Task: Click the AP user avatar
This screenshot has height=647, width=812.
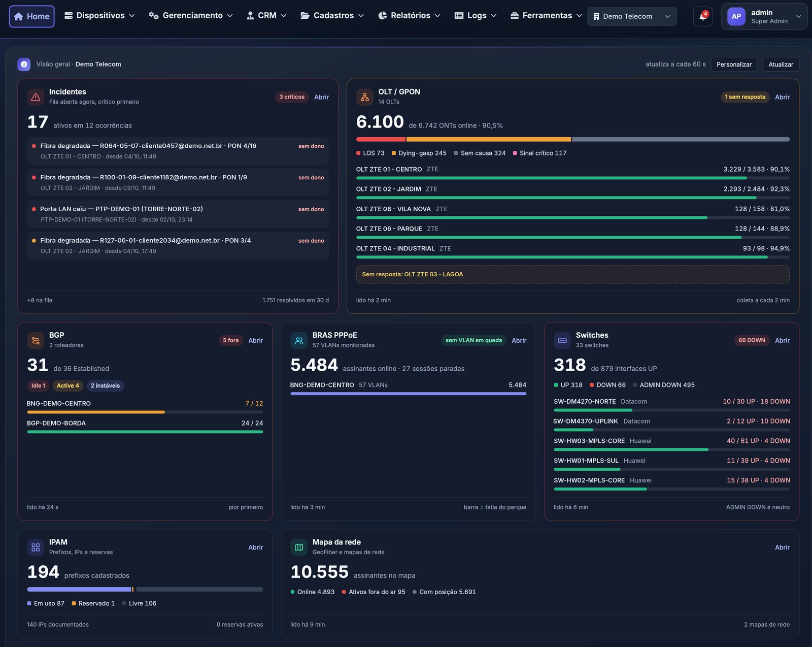Action: tap(736, 16)
